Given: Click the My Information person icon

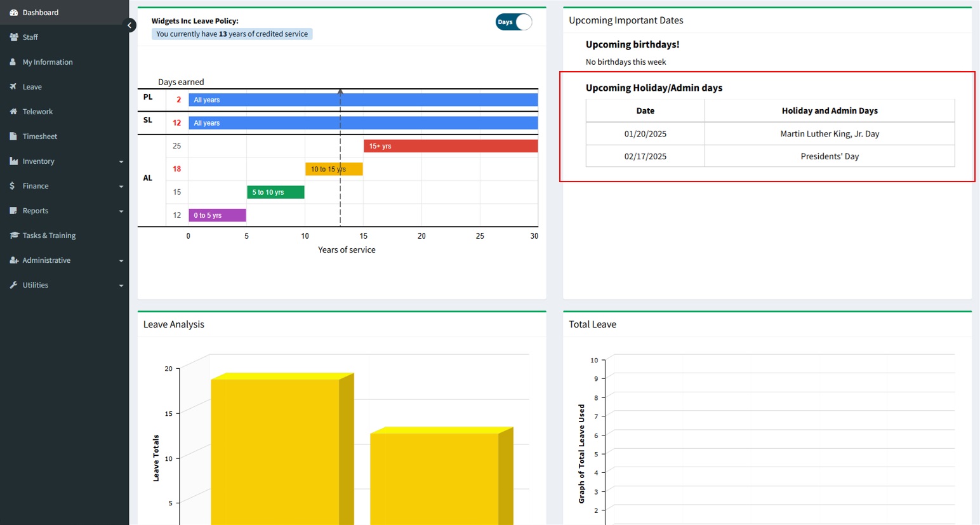Looking at the screenshot, I should click(13, 62).
